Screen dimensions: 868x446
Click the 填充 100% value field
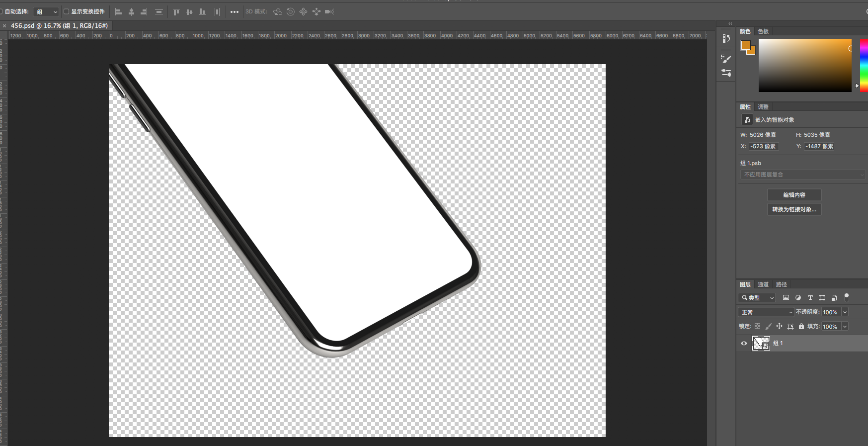[831, 327]
